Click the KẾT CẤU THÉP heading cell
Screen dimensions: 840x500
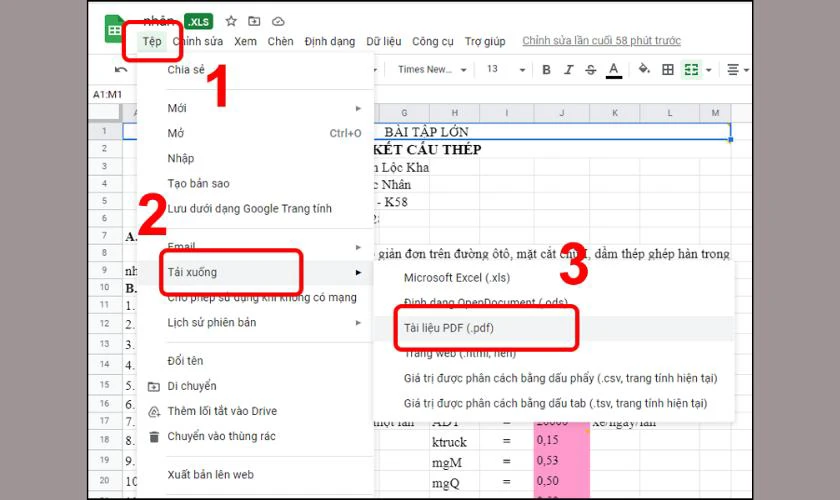point(427,150)
